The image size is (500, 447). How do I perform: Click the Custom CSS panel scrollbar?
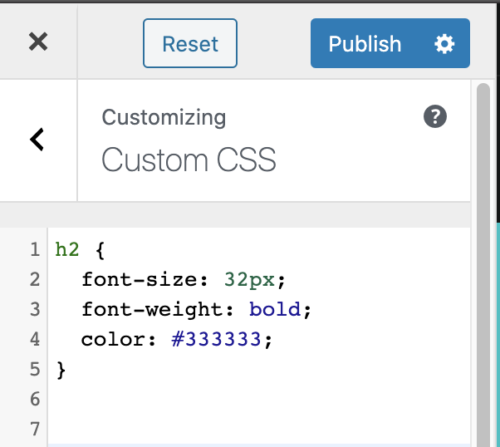pos(483,265)
